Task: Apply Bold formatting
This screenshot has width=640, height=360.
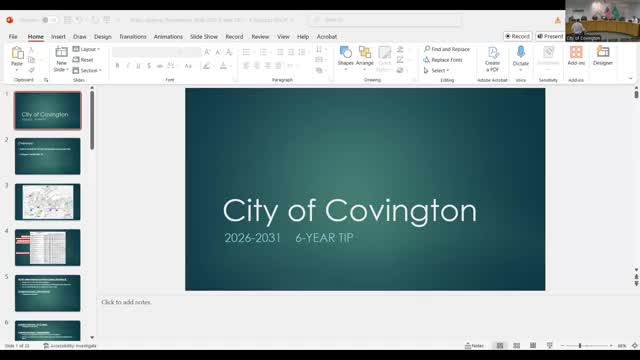Action: coord(118,66)
